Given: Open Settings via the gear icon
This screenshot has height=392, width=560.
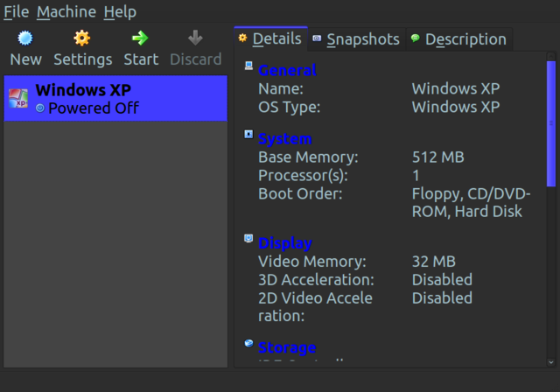Looking at the screenshot, I should coord(81,38).
